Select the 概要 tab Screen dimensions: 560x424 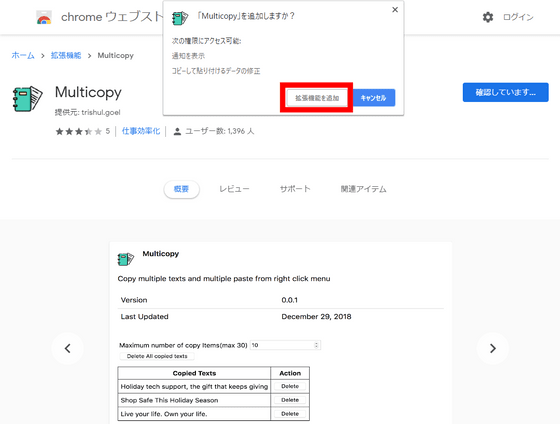181,189
